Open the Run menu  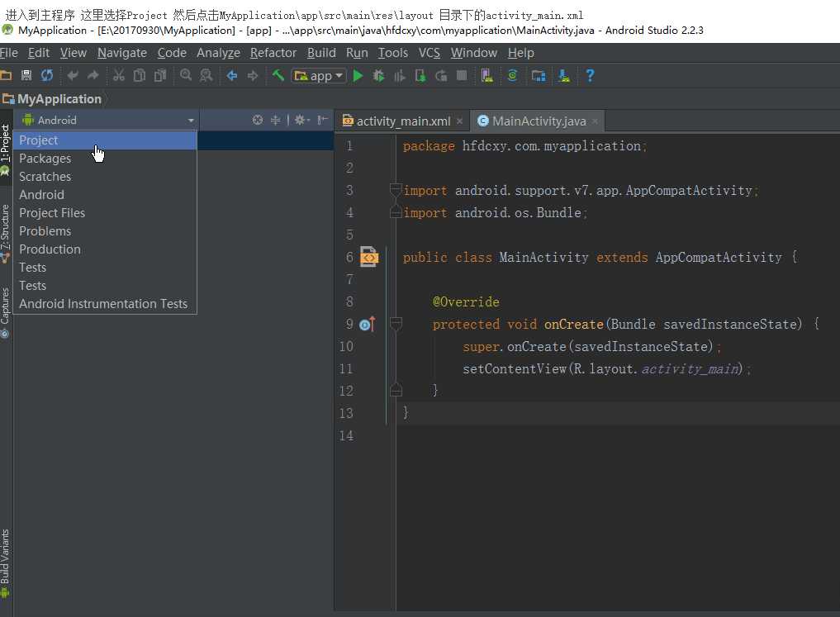coord(357,53)
